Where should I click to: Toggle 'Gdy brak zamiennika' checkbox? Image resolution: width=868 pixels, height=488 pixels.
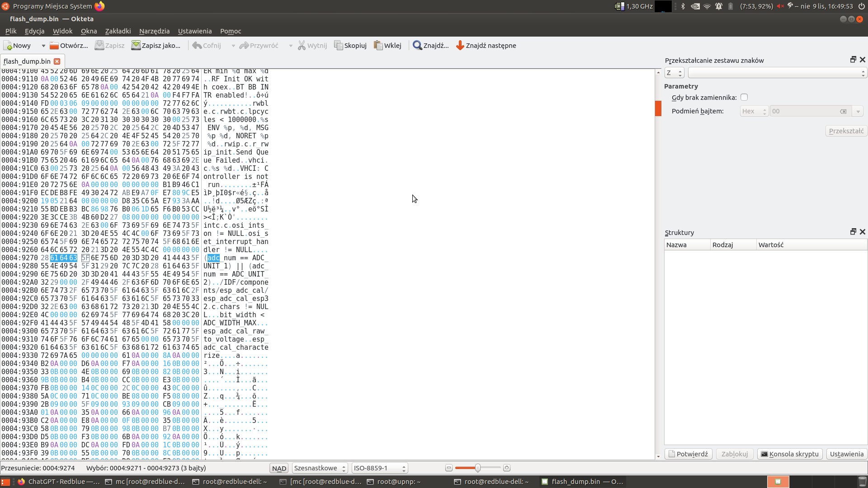[x=744, y=97]
